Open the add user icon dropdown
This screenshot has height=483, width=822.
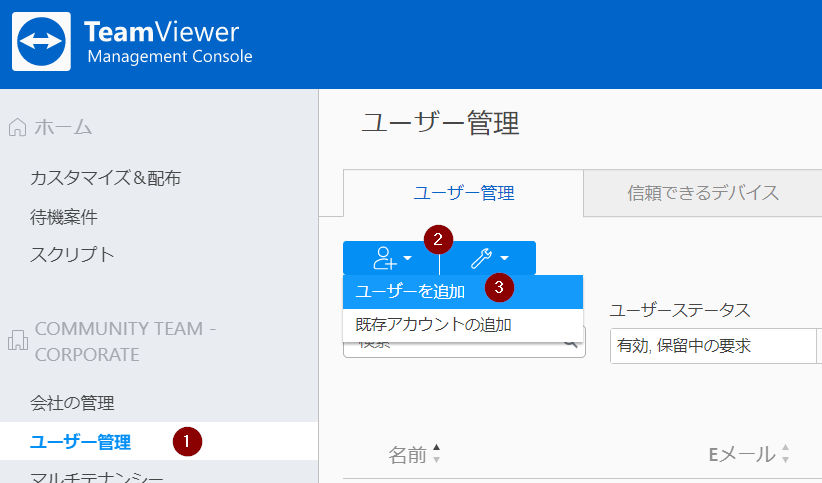pos(391,258)
